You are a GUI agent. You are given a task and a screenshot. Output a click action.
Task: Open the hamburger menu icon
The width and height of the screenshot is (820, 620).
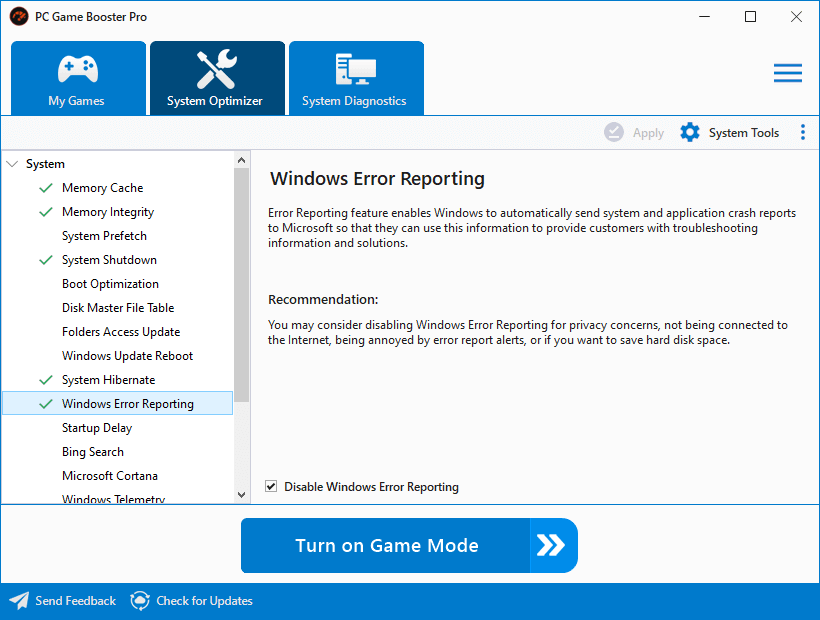[787, 72]
